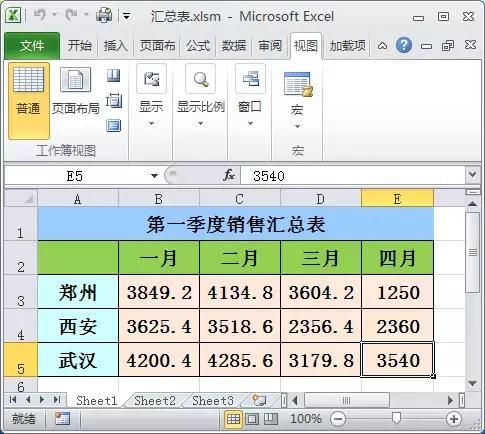This screenshot has width=485, height=434.
Task: Click the horizontal scrollbar left arrow
Action: (x=294, y=400)
